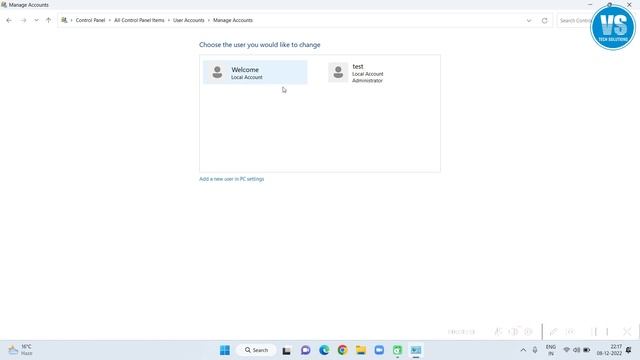
Task: Go up one level with Up arrow
Action: pos(49,20)
